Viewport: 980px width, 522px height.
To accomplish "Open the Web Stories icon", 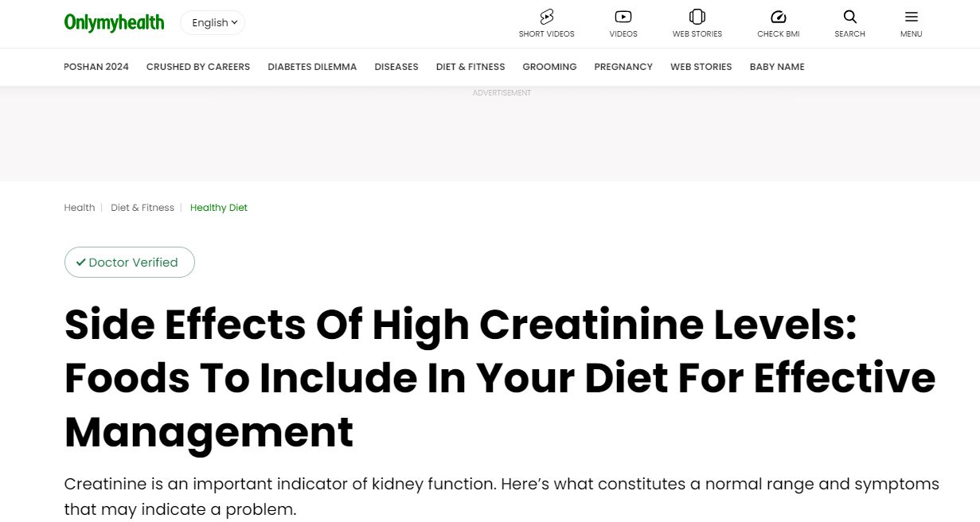I will coord(697,17).
